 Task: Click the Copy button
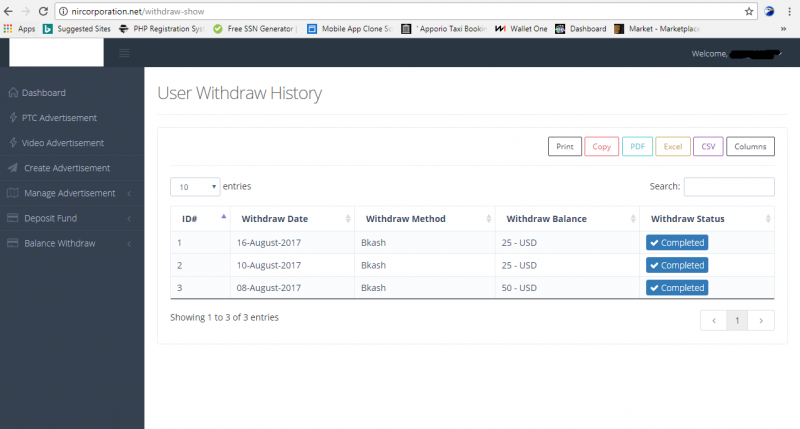(602, 146)
